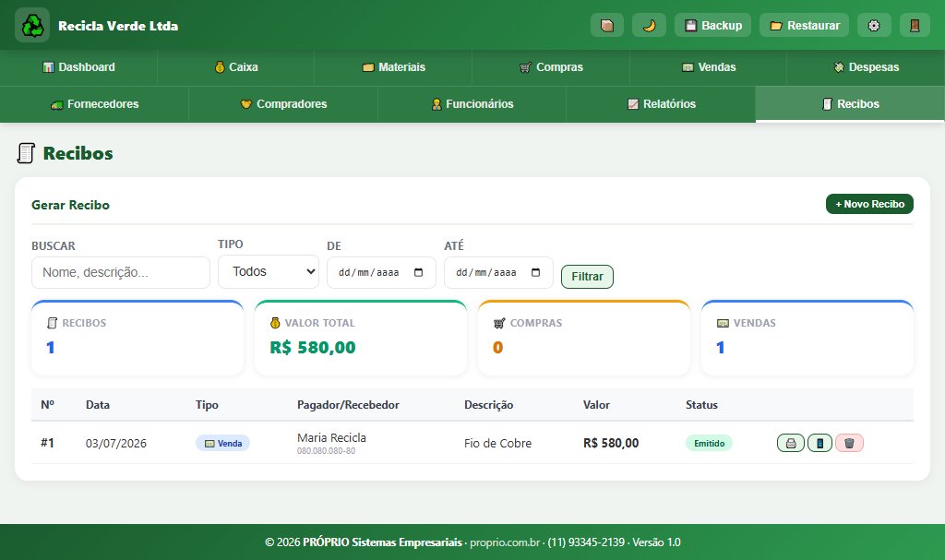Click the #1 receipt number cell
The height and width of the screenshot is (560, 945).
point(48,443)
